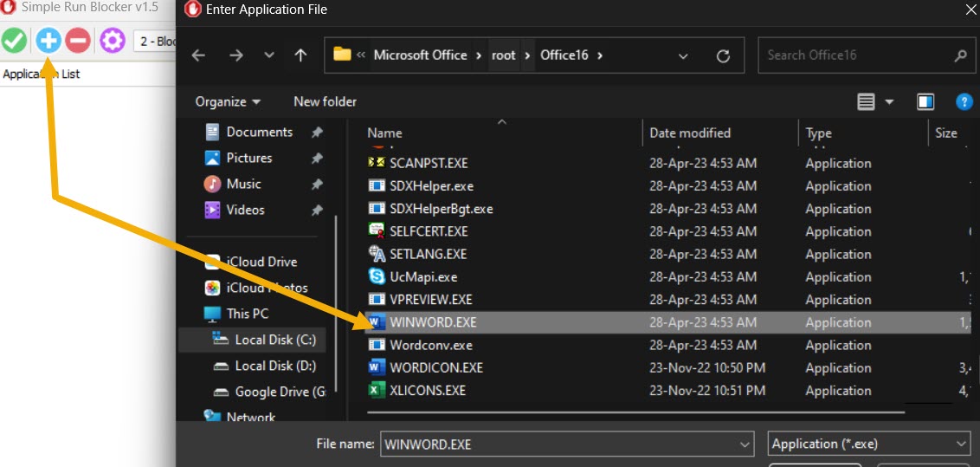The image size is (980, 467).
Task: Go back with the left arrow
Action: pos(198,55)
